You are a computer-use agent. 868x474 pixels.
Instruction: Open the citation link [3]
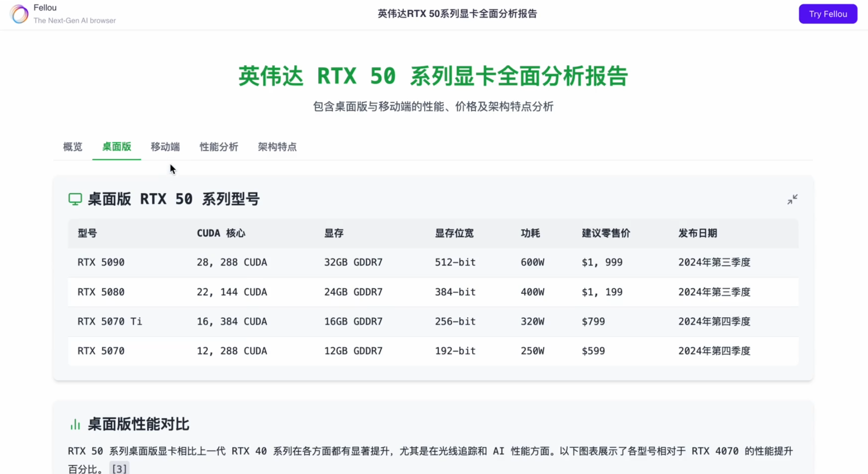coord(120,469)
